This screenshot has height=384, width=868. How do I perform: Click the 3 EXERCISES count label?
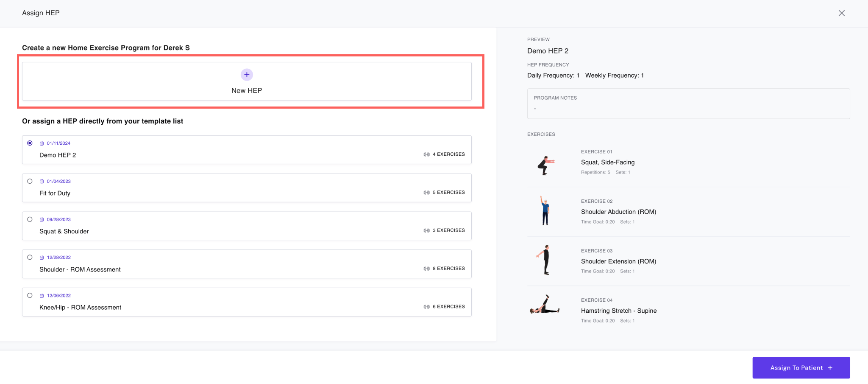click(x=449, y=230)
